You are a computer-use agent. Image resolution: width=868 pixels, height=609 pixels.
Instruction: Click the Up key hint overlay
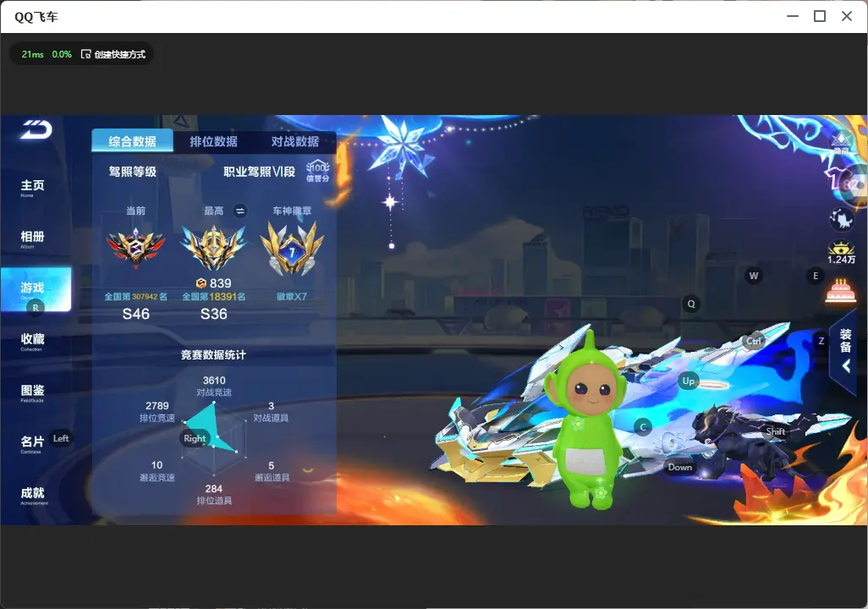tap(688, 381)
